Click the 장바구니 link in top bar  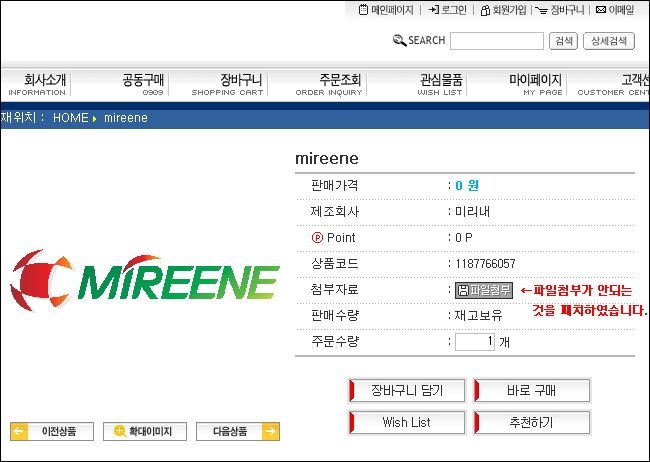coord(559,10)
